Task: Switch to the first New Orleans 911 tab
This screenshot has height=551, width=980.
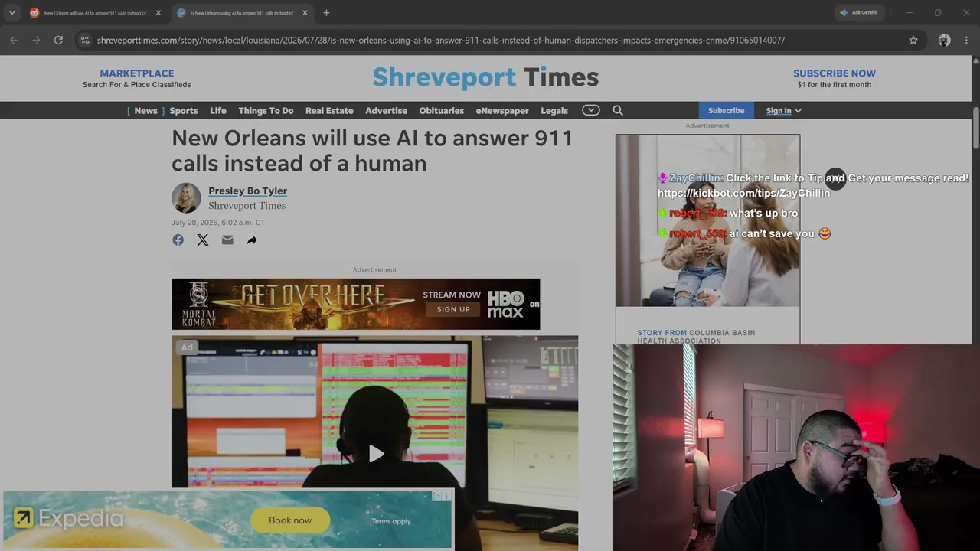Action: pos(95,13)
